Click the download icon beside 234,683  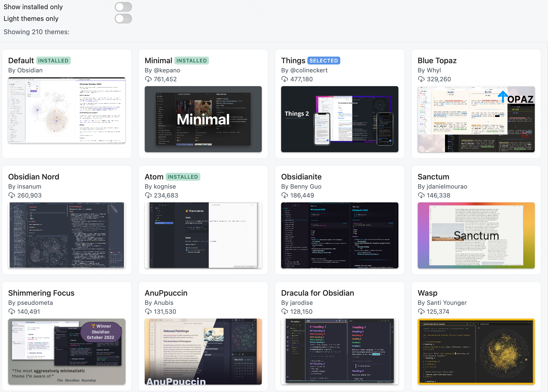coord(148,195)
